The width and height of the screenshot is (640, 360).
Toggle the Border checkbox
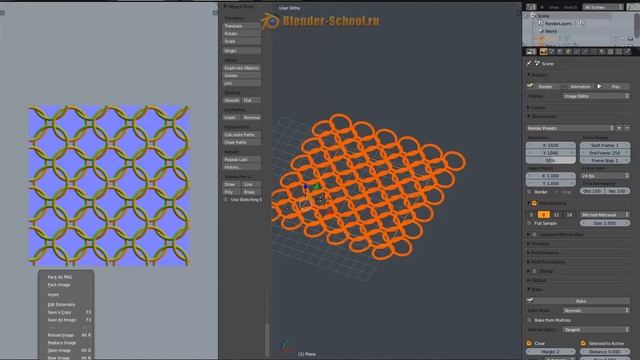point(529,191)
